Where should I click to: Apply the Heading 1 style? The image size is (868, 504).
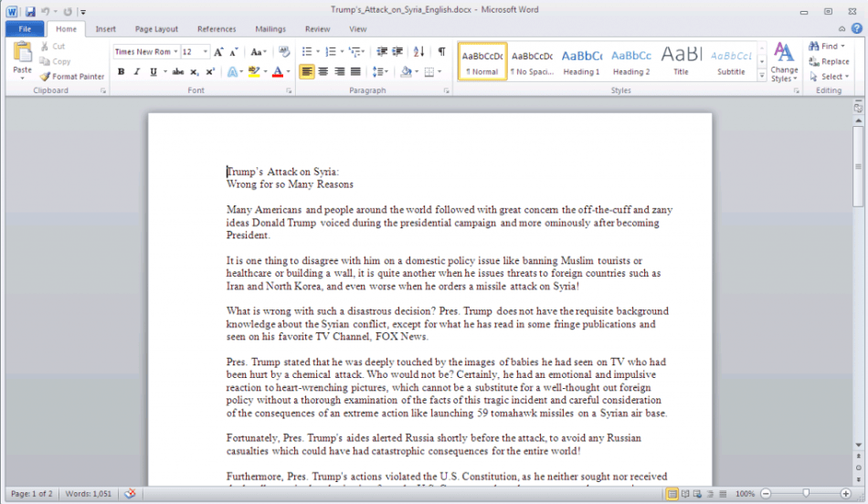(581, 61)
